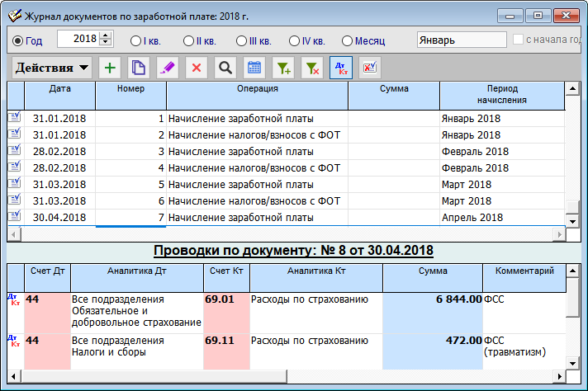Click the remove filter funnel icon
Screen dimensions: 588x391
coord(312,68)
